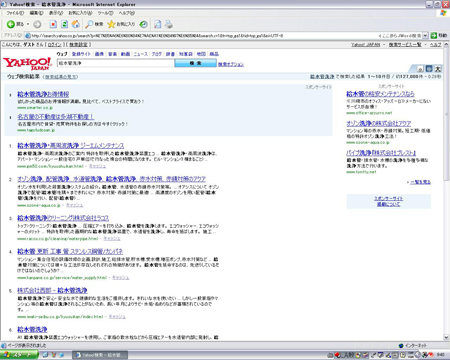Switch to the 商品 search tab
Screen dimensions: 450x360
214,54
